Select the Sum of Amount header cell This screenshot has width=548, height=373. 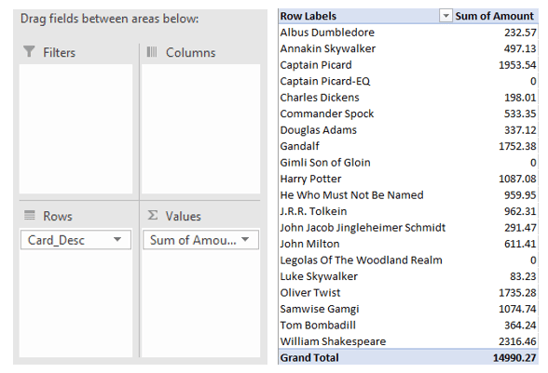click(495, 16)
